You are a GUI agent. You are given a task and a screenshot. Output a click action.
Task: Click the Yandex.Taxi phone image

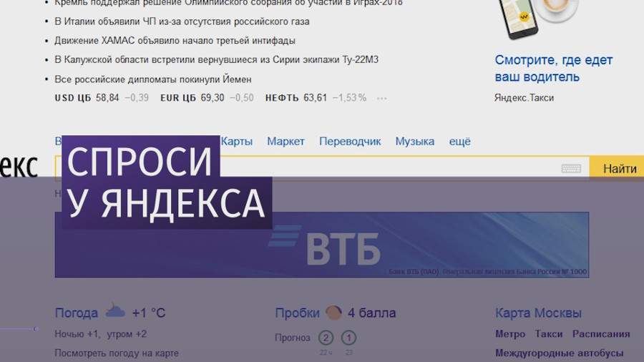point(519,19)
